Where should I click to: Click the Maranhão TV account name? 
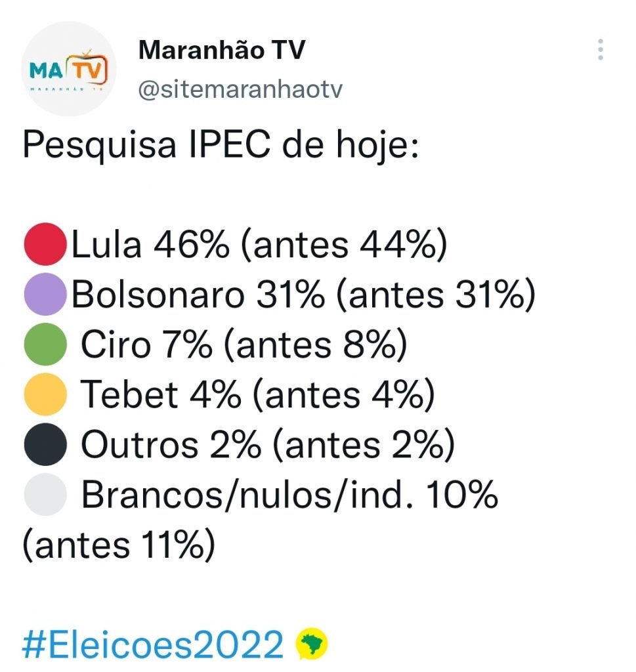222,51
